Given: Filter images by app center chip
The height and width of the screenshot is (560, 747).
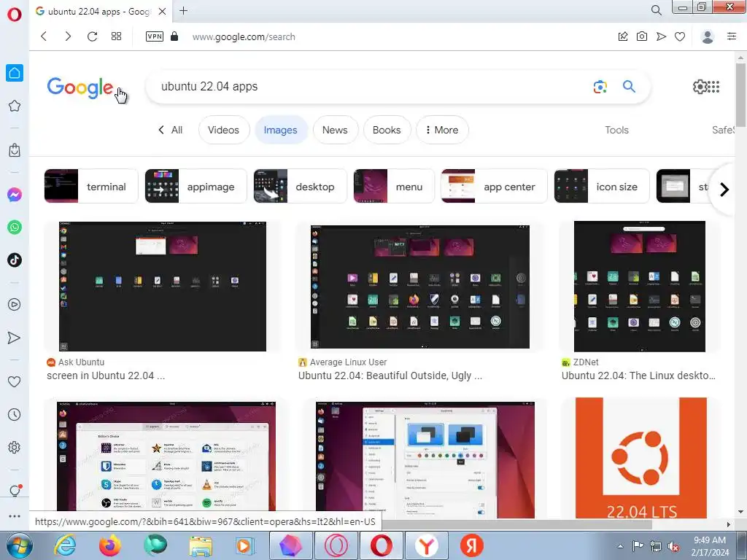Looking at the screenshot, I should pyautogui.click(x=494, y=186).
